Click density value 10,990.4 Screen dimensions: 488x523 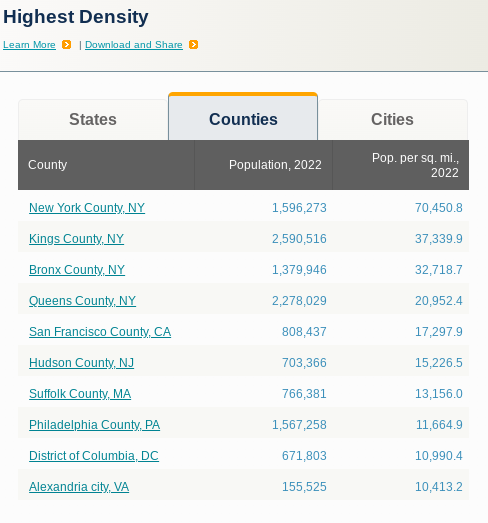439,456
